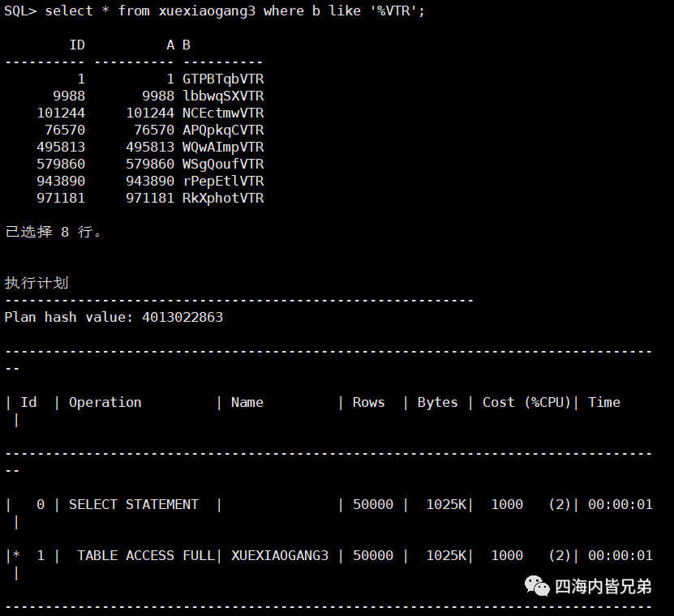Image resolution: width=674 pixels, height=616 pixels.
Task: Select the TABLE ACCESS FULL operation text
Action: click(146, 556)
